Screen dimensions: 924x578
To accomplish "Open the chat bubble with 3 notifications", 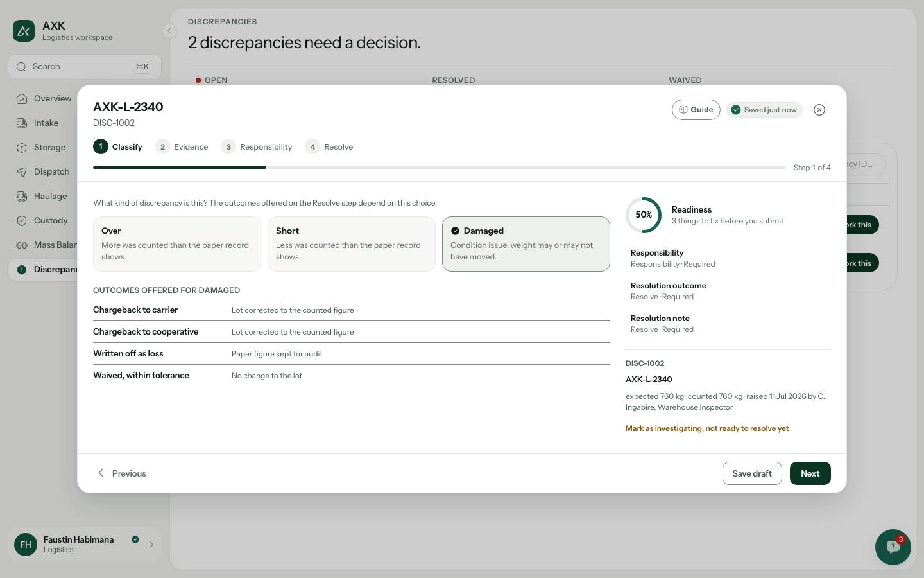I will (893, 547).
